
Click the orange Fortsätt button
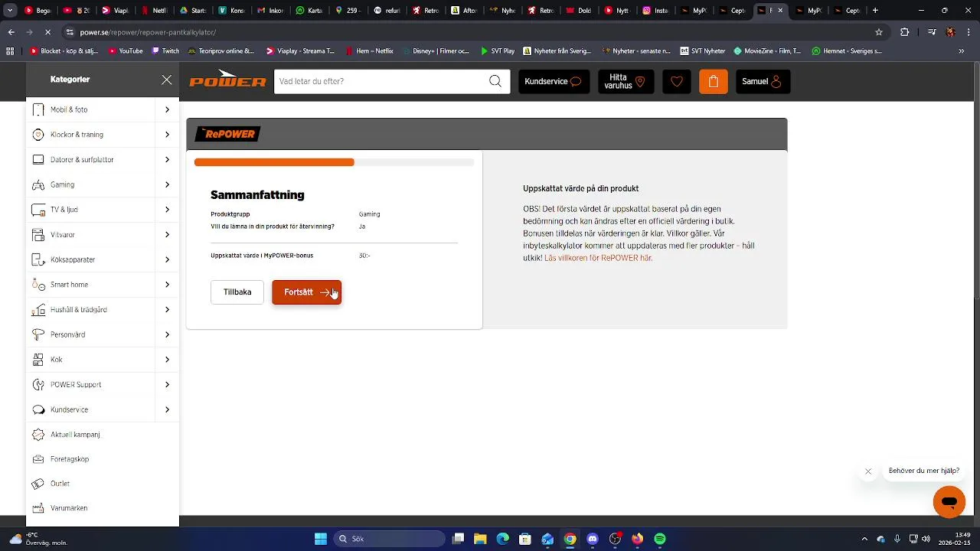[306, 292]
